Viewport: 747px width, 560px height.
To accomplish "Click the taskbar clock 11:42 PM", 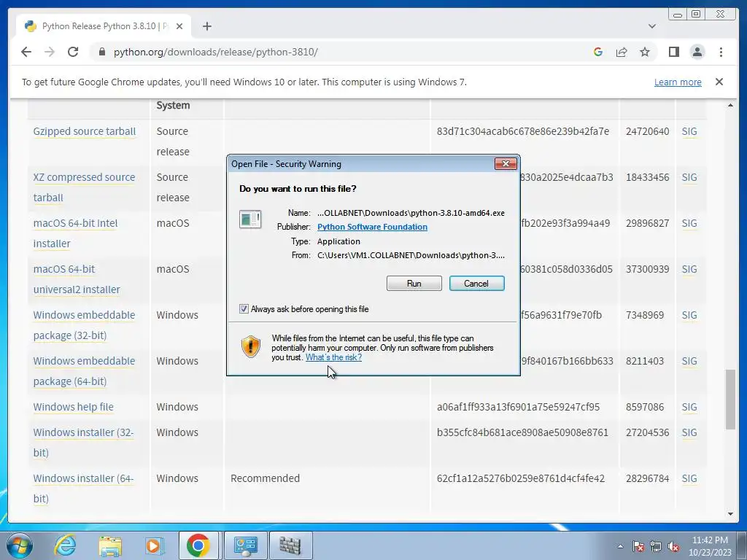I will [710, 545].
